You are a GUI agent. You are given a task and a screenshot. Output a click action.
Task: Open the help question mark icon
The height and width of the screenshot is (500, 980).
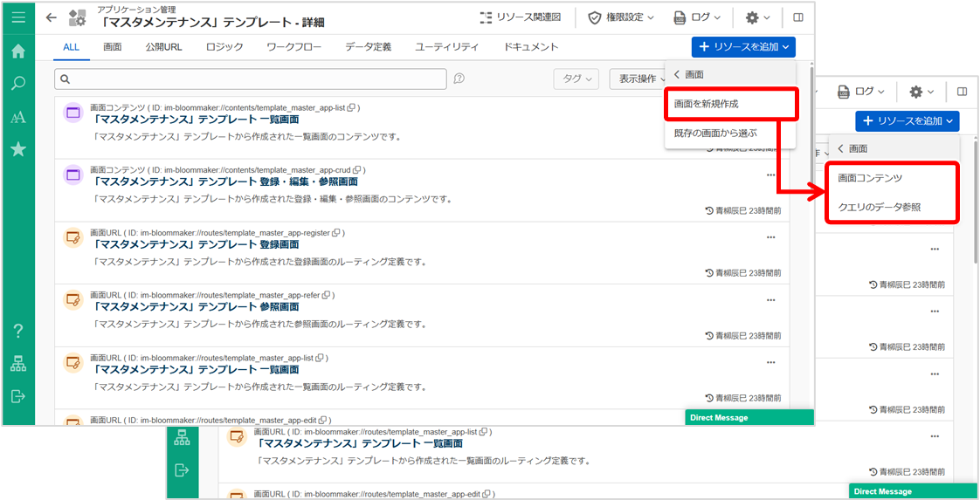[x=18, y=331]
